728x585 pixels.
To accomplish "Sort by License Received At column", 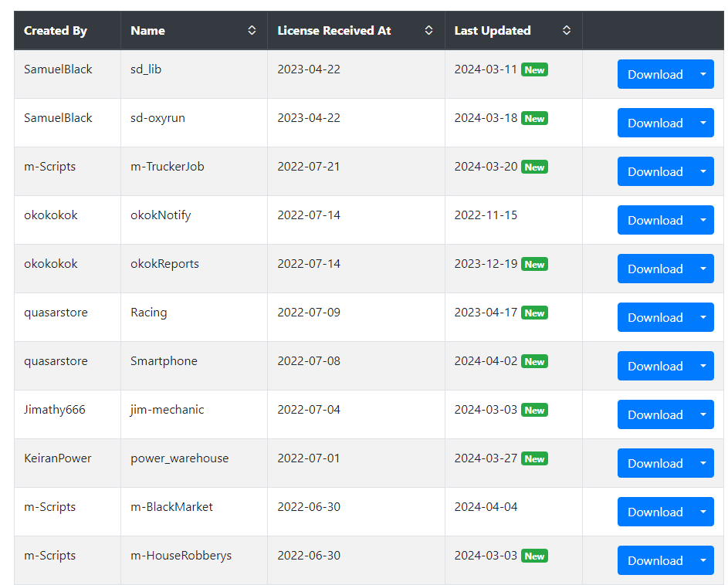I will point(428,30).
